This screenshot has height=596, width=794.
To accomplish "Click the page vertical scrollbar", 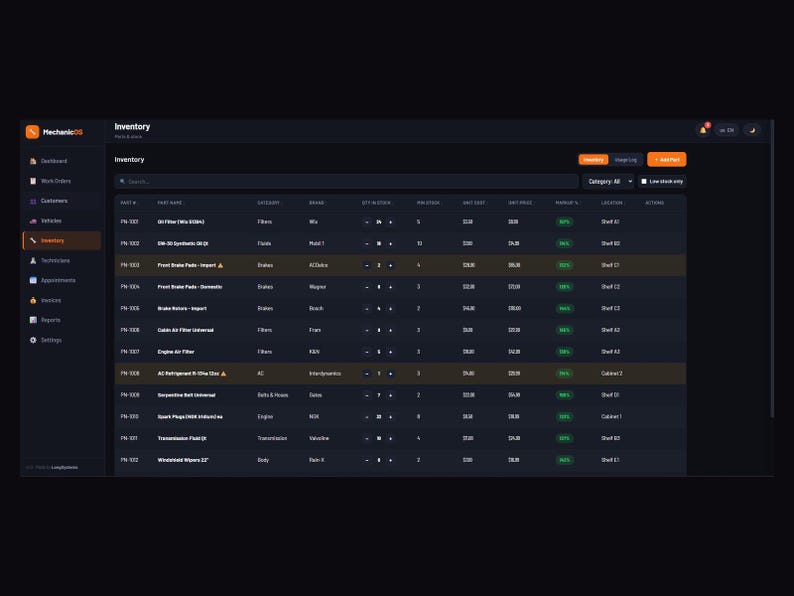I will click(772, 268).
